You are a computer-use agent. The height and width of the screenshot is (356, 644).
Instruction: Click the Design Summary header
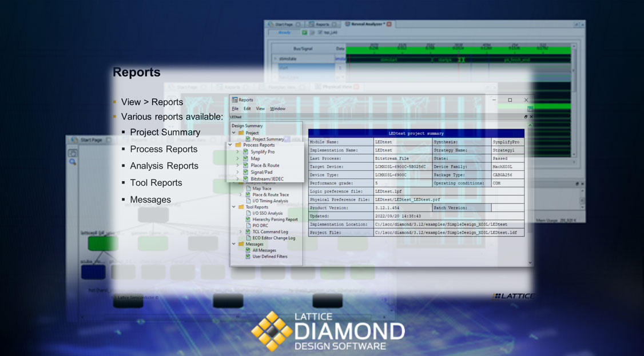[x=247, y=126]
